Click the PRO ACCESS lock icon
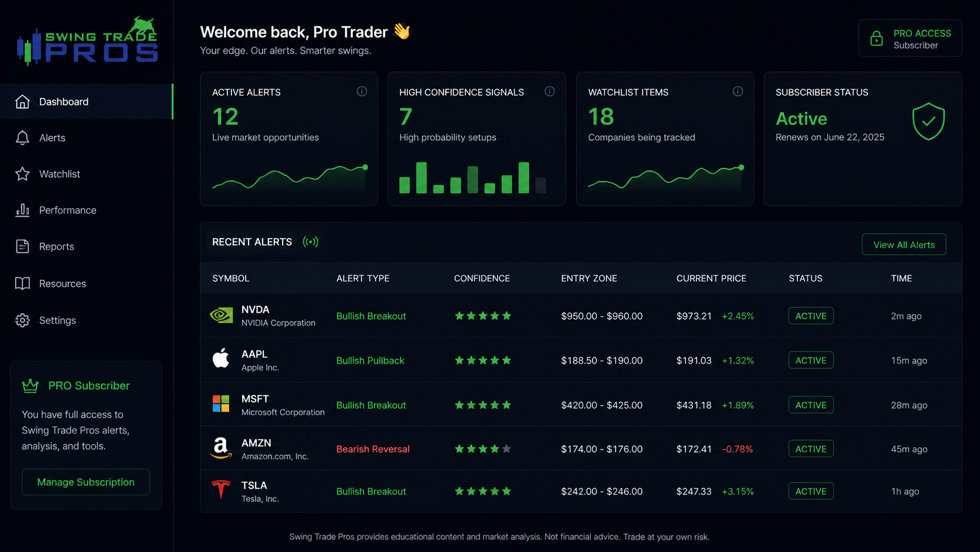Image resolution: width=980 pixels, height=552 pixels. point(876,39)
